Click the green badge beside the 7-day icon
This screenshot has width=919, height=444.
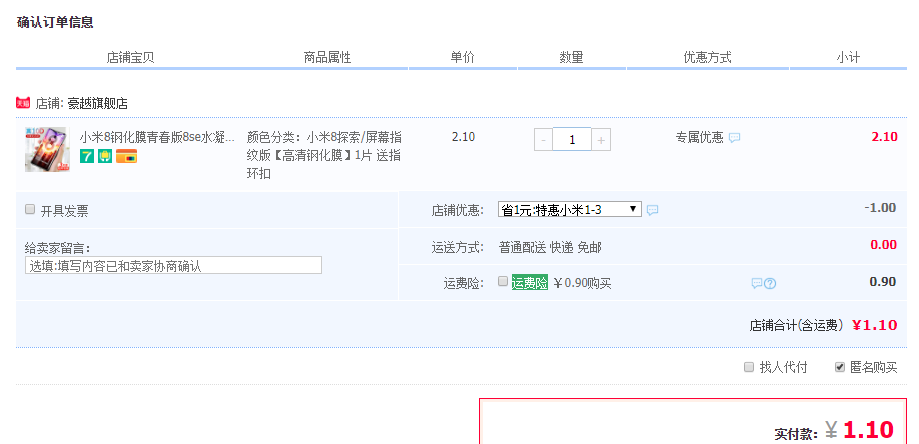(105, 156)
